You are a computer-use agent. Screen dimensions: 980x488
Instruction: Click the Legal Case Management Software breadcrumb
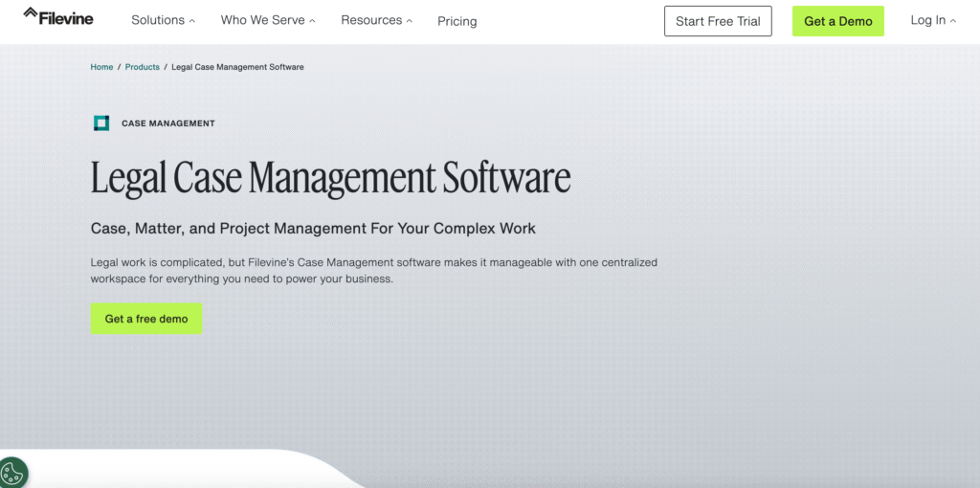(x=237, y=67)
